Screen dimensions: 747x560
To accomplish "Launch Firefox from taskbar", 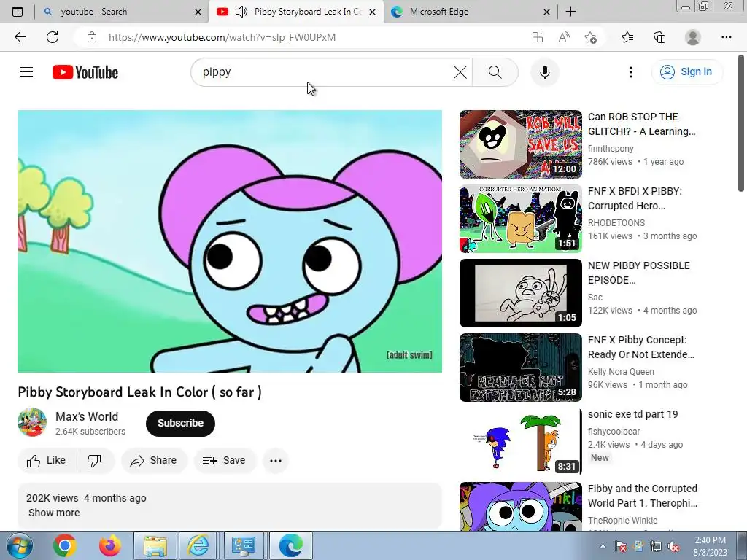I will tap(110, 545).
